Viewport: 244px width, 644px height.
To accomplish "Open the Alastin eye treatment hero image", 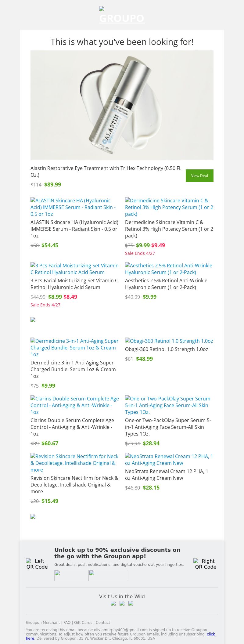I will click(122, 105).
